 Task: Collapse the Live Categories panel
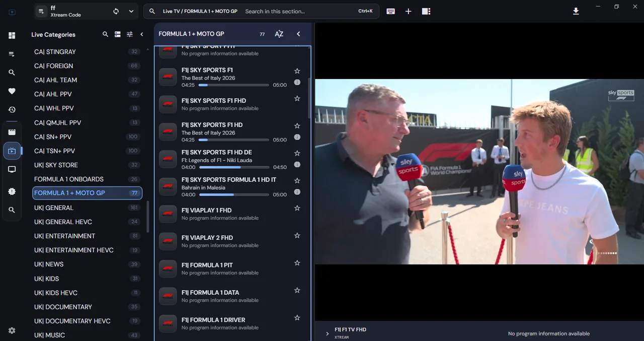(142, 34)
